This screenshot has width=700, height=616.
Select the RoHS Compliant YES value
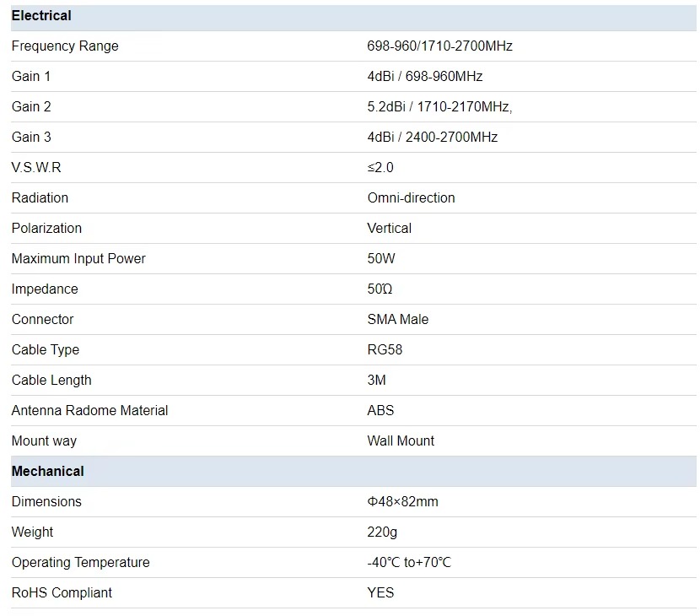[x=380, y=592]
